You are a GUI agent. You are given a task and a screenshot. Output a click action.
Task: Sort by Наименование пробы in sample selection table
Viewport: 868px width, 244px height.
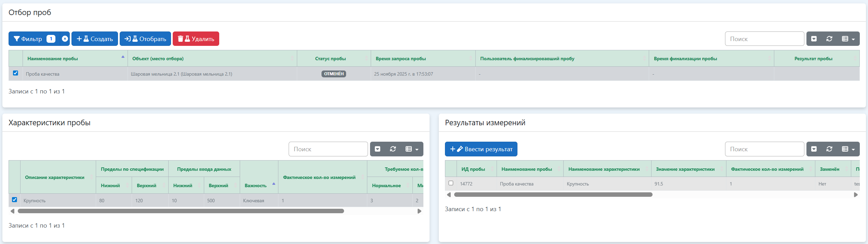75,59
